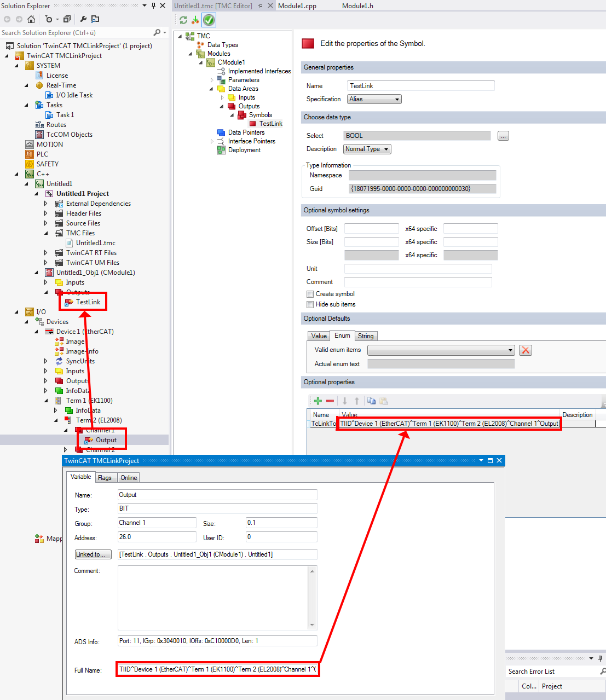Expand the TwinCAT RT Files folder
The height and width of the screenshot is (700, 606).
pos(46,253)
